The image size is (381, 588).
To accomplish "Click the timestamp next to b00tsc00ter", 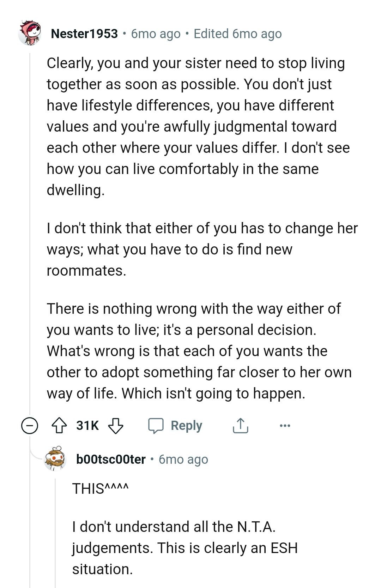I will (183, 459).
